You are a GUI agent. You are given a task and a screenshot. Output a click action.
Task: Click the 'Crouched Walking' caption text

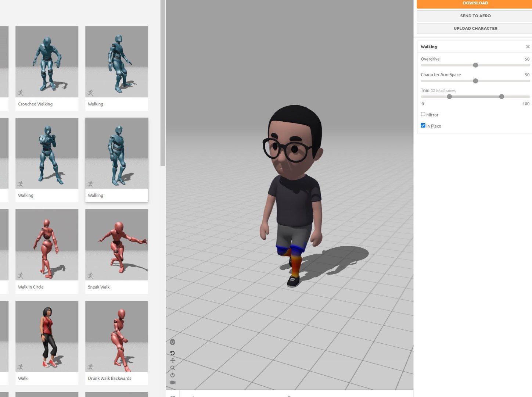[x=35, y=104]
